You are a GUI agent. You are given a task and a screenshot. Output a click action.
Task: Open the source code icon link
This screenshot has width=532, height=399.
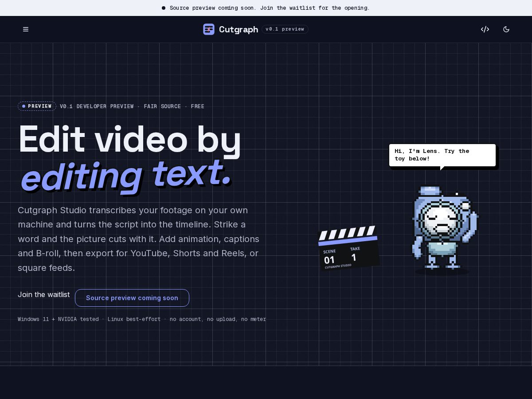pos(485,29)
